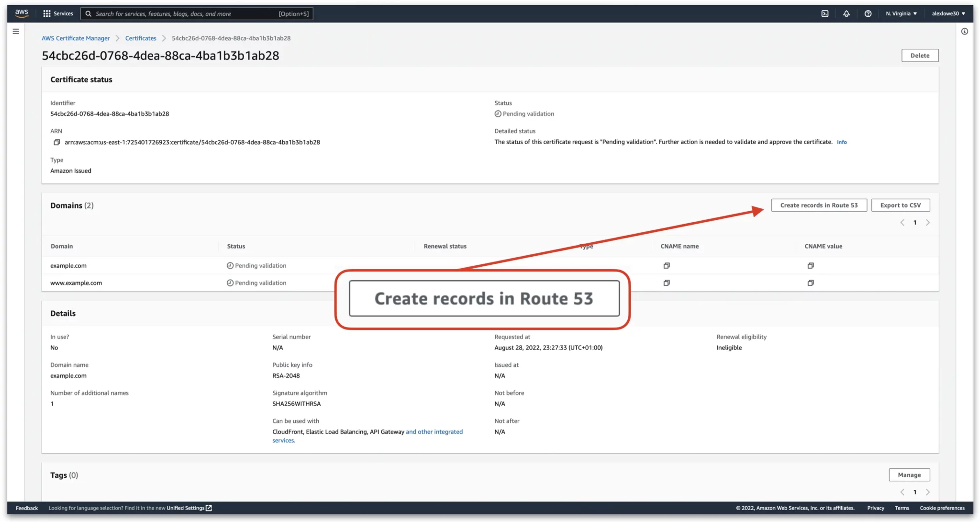Click the AWS search field
Viewport: 980px width, 522px height.
click(x=197, y=14)
